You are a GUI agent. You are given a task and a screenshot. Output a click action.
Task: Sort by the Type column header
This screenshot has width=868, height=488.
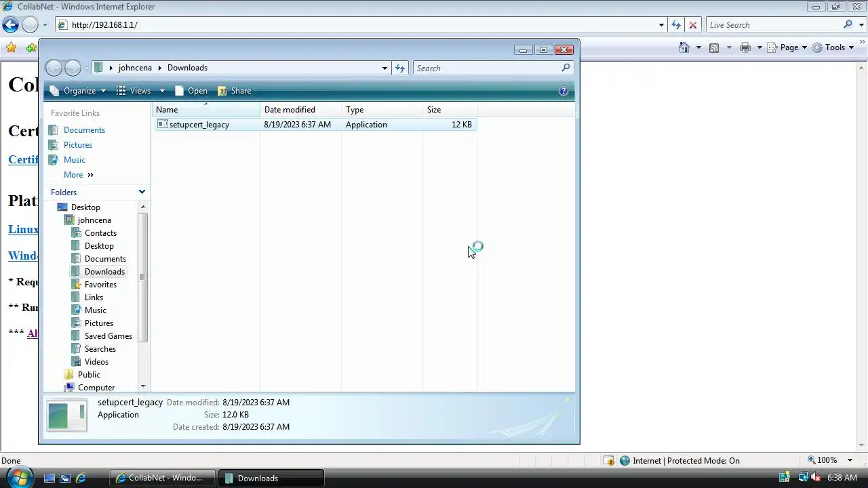click(x=382, y=110)
